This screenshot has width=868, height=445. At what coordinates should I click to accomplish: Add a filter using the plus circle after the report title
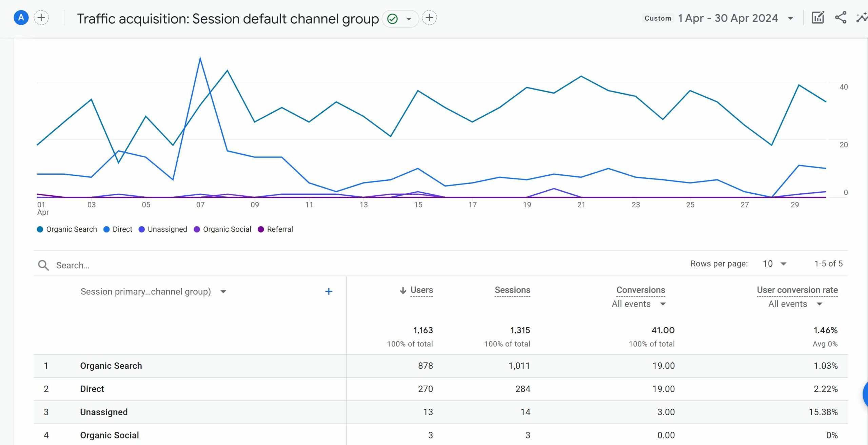(x=429, y=18)
